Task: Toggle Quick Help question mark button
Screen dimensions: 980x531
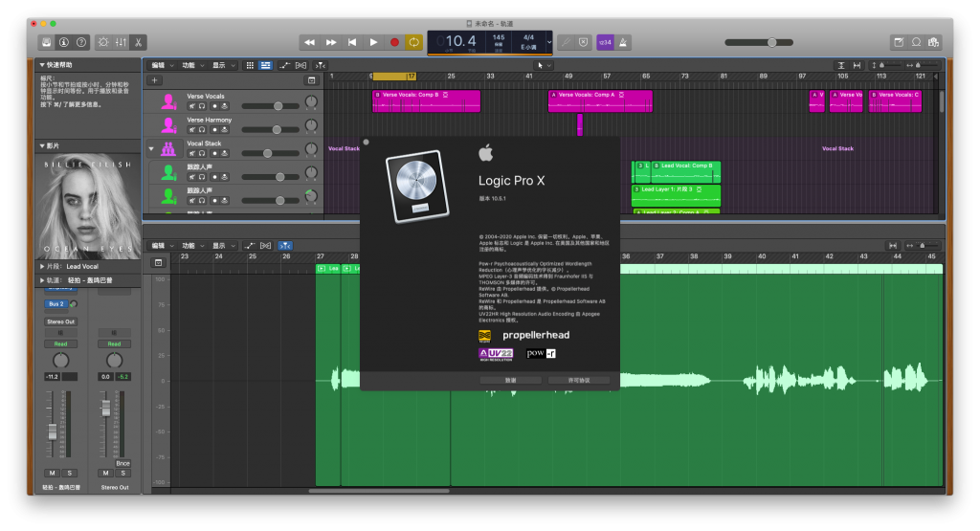Action: pyautogui.click(x=81, y=42)
